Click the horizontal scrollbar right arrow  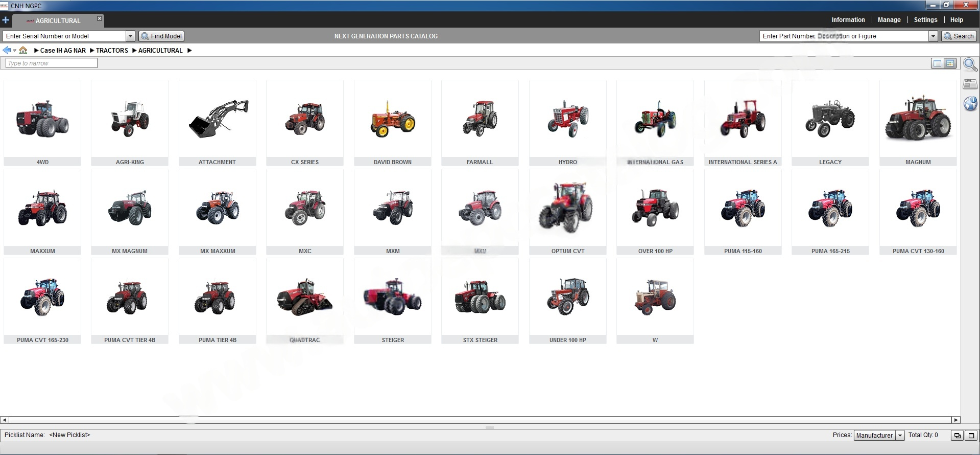click(955, 420)
